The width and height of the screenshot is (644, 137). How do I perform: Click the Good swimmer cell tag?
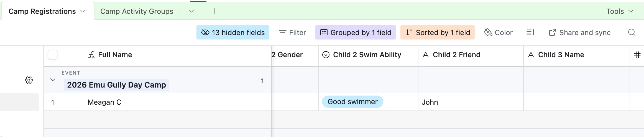[x=352, y=102]
